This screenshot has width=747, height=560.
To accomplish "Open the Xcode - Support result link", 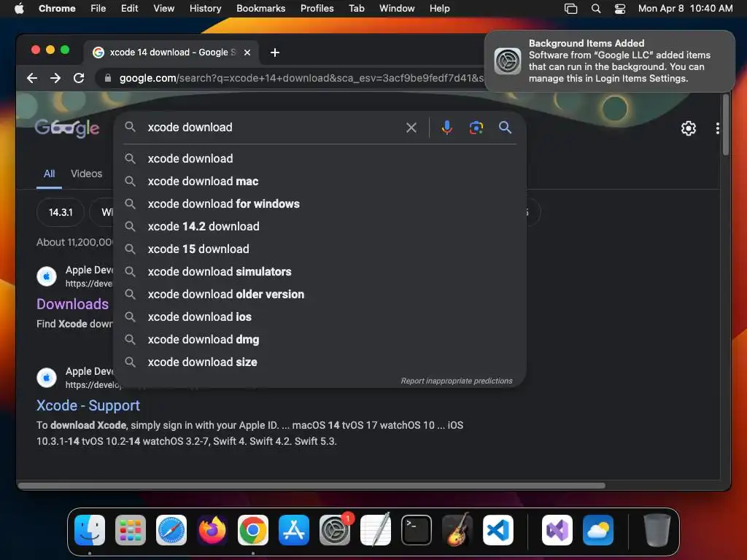I will click(x=88, y=405).
